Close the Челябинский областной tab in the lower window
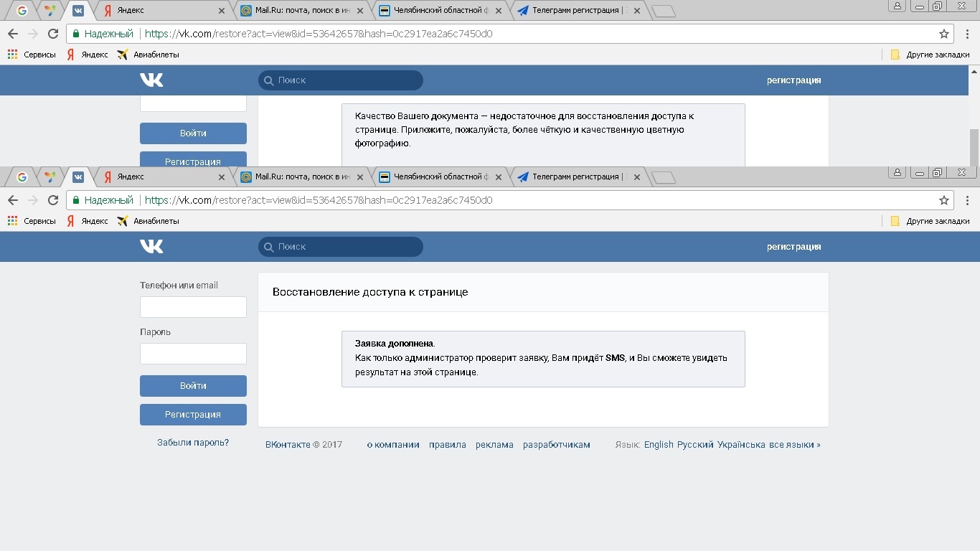The width and height of the screenshot is (980, 551). (x=498, y=177)
